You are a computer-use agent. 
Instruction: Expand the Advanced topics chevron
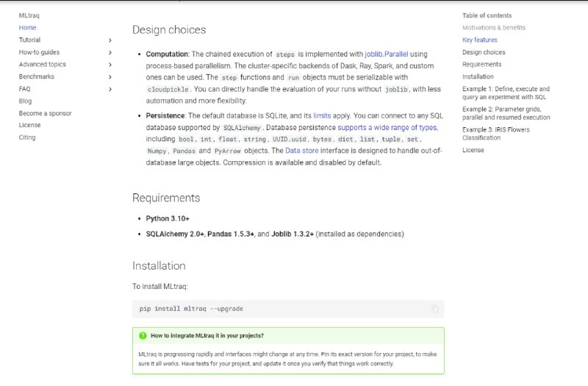coord(110,65)
